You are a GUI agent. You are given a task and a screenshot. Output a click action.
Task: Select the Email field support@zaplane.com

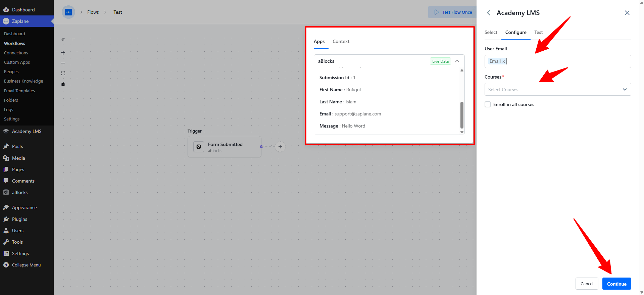350,114
